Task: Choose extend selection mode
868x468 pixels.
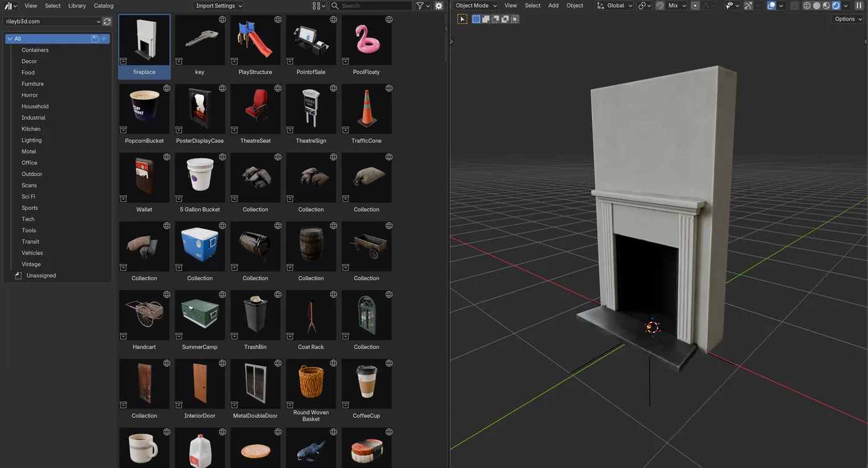Action: pyautogui.click(x=486, y=19)
